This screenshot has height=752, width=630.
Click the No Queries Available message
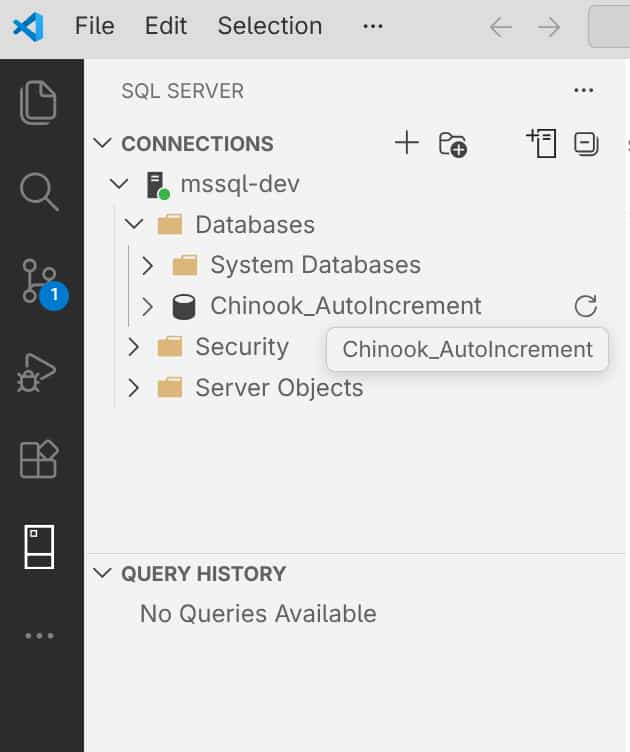(x=258, y=614)
